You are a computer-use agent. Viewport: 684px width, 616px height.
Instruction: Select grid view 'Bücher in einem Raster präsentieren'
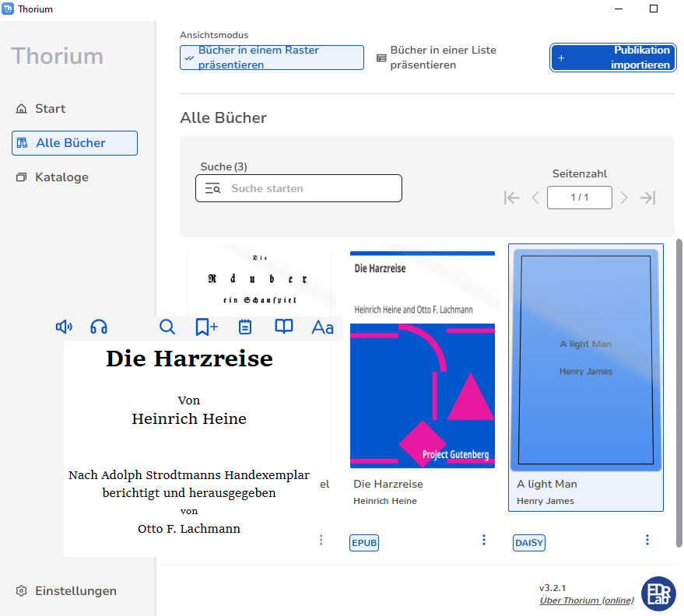pyautogui.click(x=272, y=58)
